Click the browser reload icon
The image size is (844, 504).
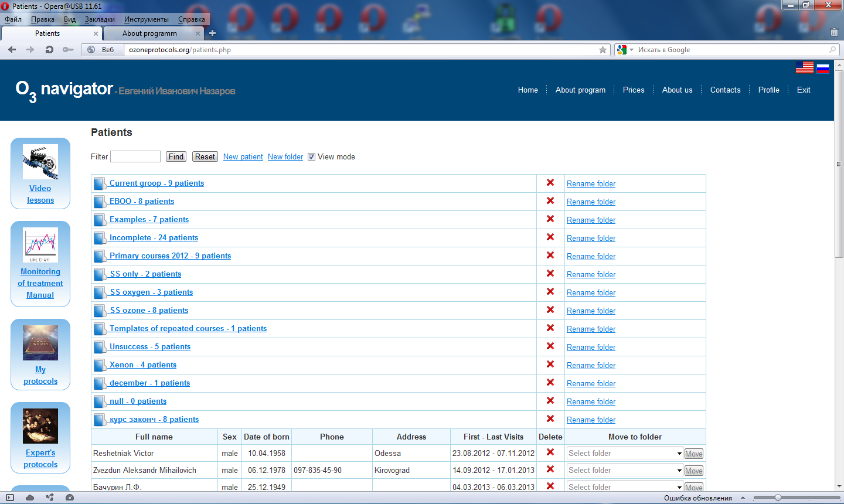pos(49,50)
